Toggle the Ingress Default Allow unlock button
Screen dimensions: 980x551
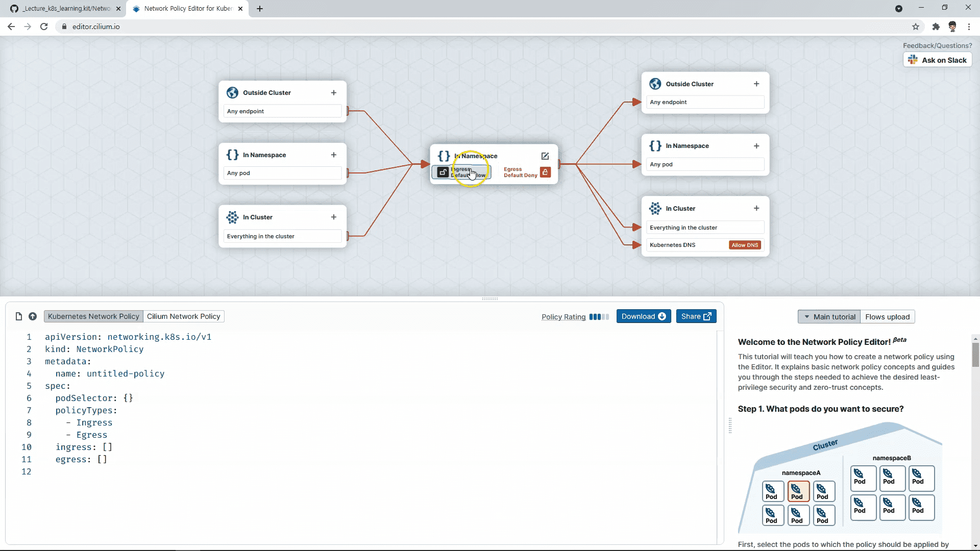point(443,172)
